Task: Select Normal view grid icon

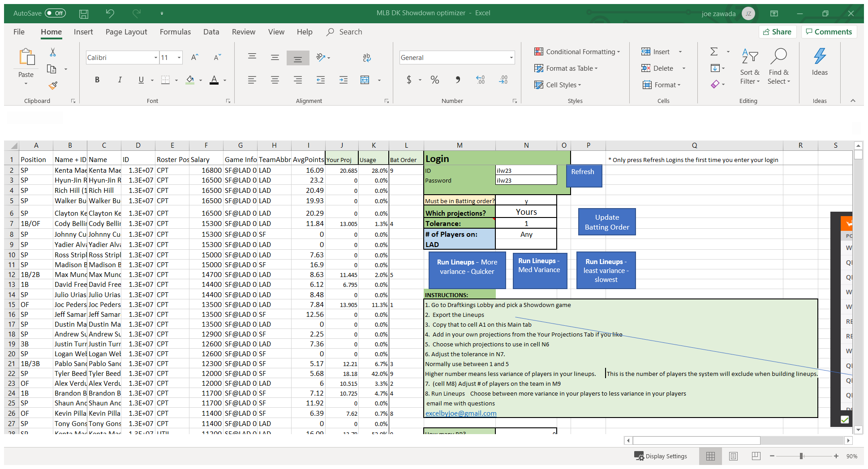Action: pos(710,456)
